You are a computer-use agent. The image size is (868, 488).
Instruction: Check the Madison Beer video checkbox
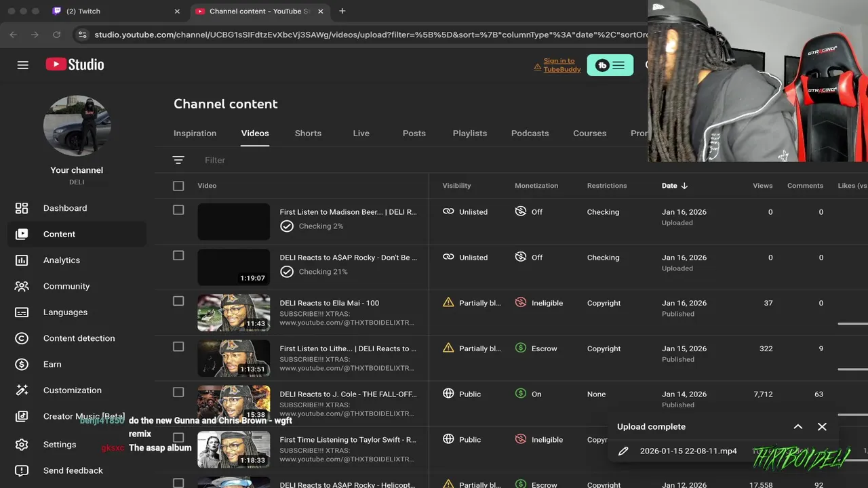click(178, 210)
